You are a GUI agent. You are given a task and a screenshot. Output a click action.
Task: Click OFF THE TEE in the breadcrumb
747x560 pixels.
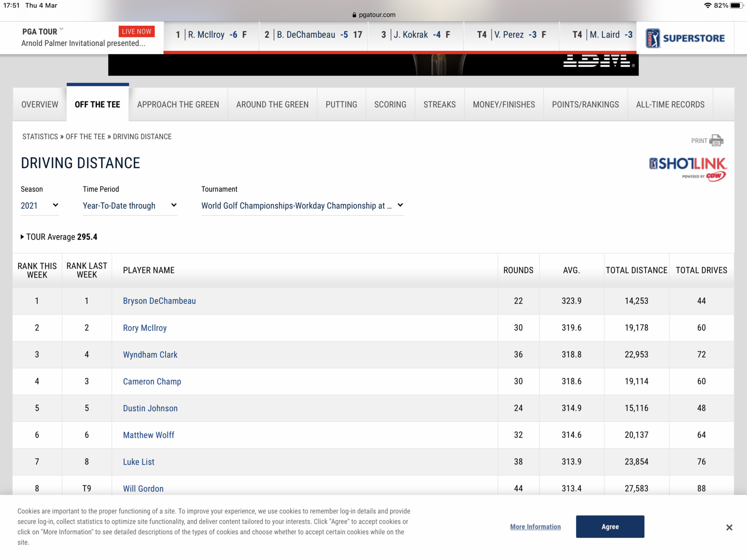(85, 136)
